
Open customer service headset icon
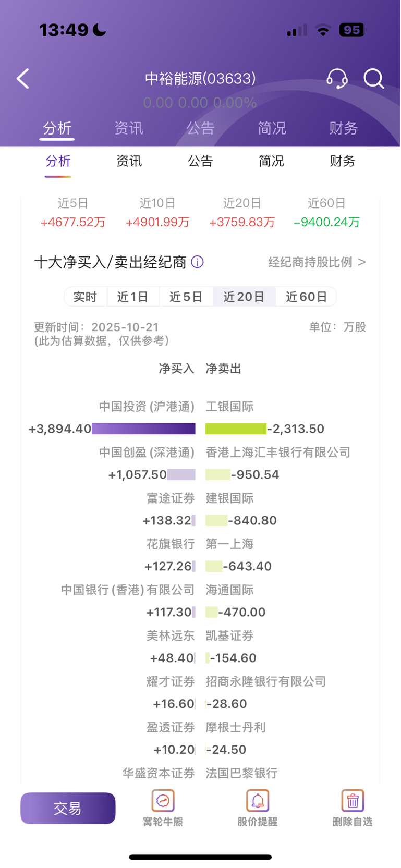pos(337,79)
